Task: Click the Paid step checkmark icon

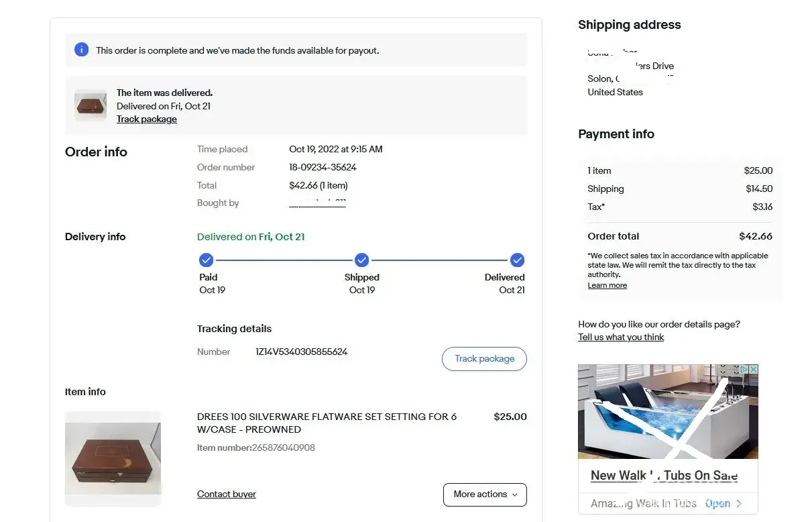Action: coord(207,260)
